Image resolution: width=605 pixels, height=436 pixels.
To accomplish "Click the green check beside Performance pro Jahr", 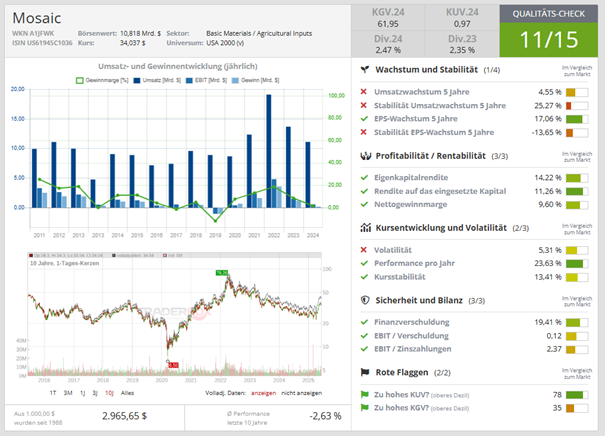I will click(x=364, y=263).
